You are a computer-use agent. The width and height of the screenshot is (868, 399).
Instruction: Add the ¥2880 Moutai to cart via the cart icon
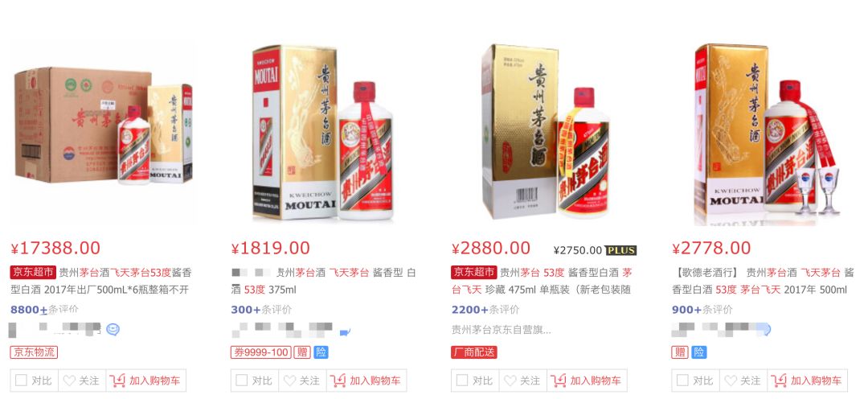click(x=559, y=380)
